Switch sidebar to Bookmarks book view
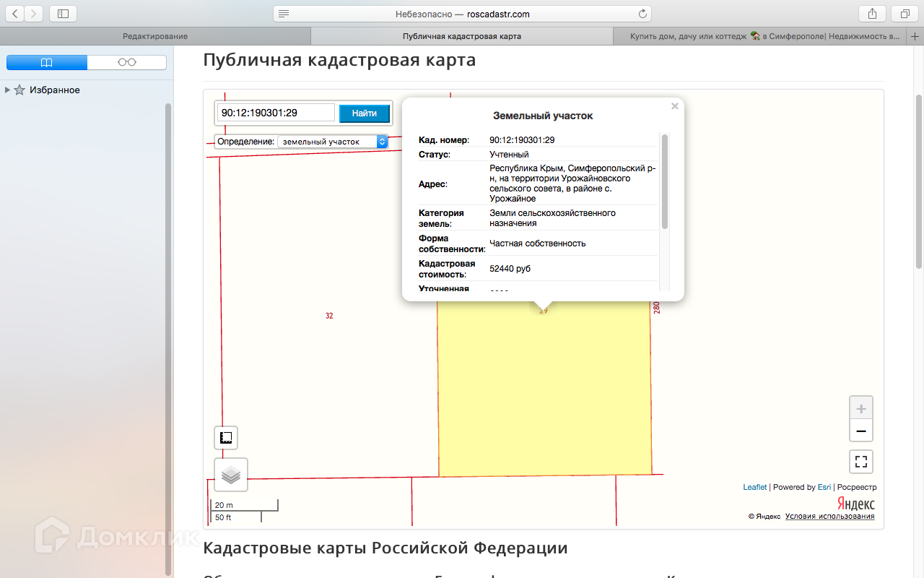 point(47,63)
